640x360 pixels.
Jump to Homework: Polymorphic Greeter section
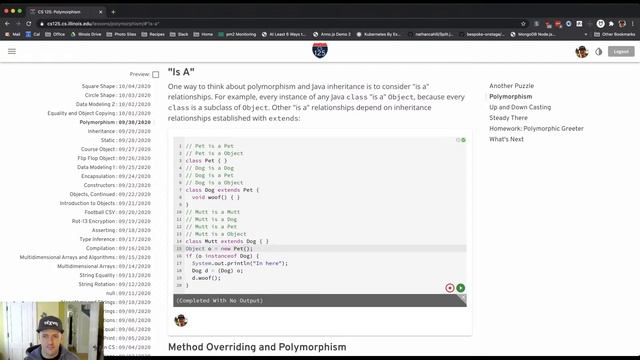536,128
